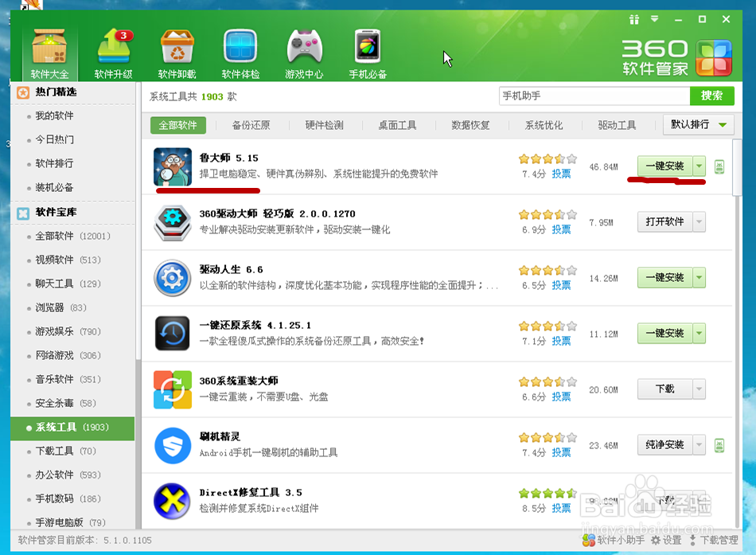The height and width of the screenshot is (555, 756).
Task: Switch to the 桌面工具 filter tab
Action: click(397, 126)
